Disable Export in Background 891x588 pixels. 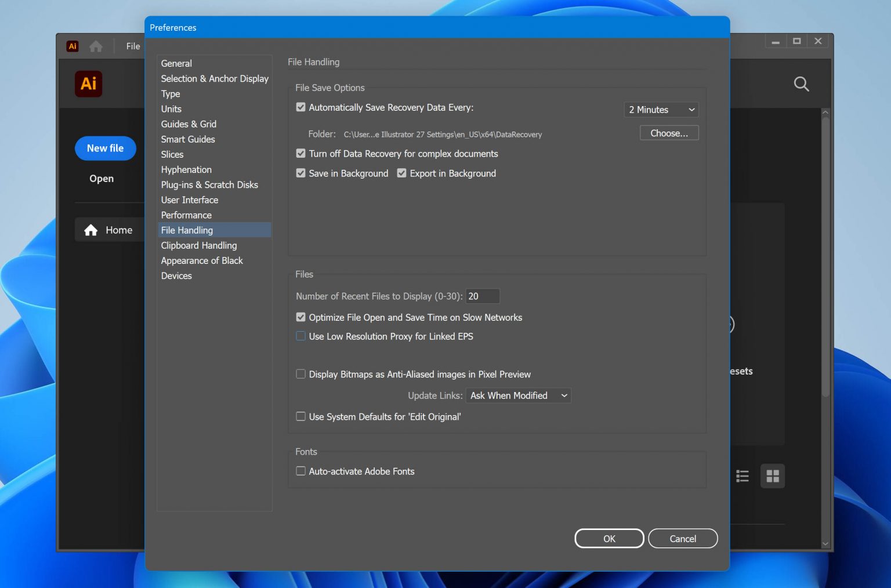(401, 173)
